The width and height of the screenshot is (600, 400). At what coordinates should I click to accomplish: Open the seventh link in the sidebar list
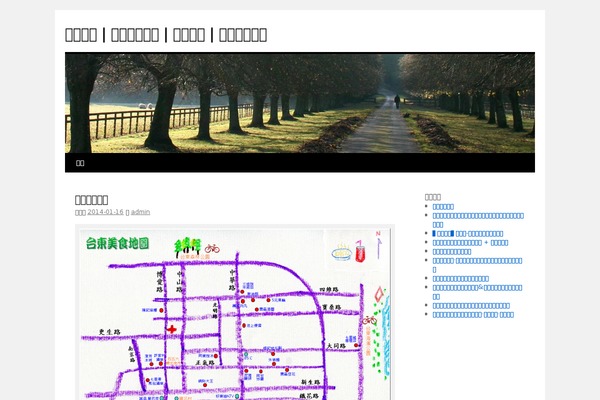(x=460, y=279)
